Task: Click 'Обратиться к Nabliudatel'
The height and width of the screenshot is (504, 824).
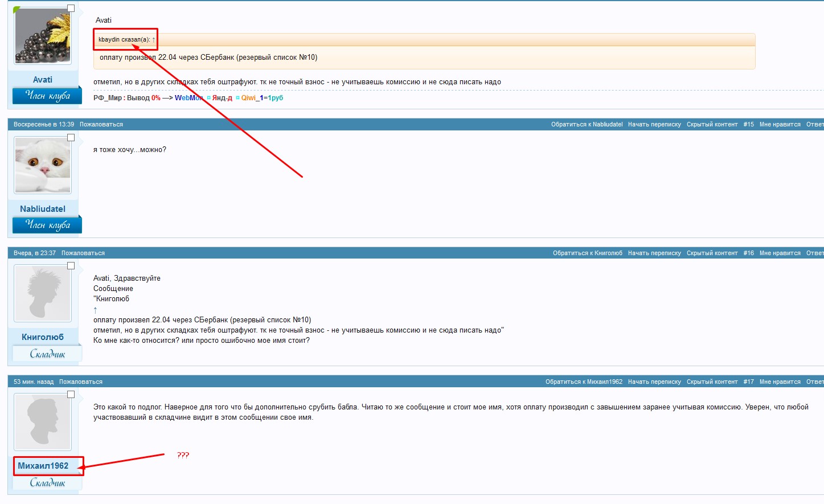Action: pos(587,124)
